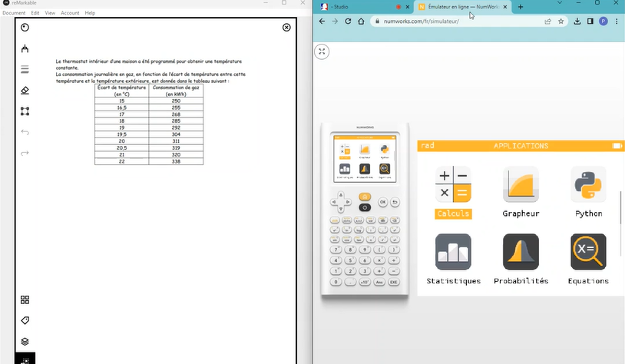This screenshot has height=364, width=625.
Task: Select the eraser tool in reMarkable
Action: coord(25,90)
